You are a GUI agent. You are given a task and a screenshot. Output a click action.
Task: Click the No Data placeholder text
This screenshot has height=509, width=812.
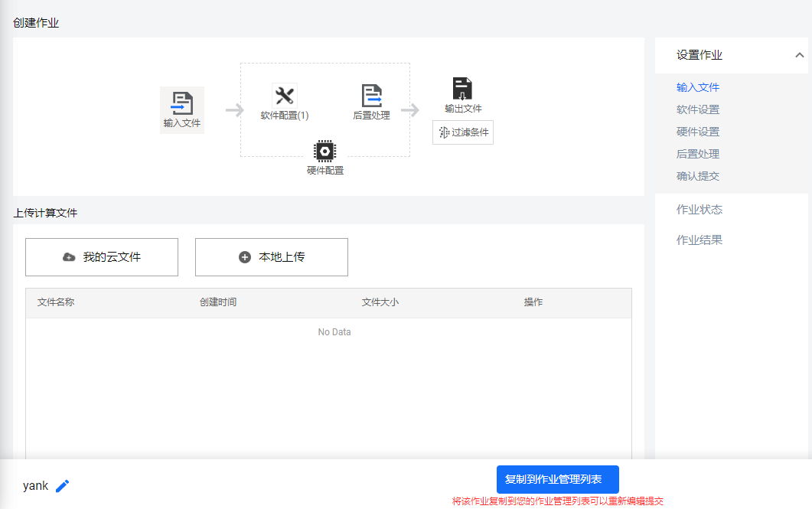pos(334,332)
